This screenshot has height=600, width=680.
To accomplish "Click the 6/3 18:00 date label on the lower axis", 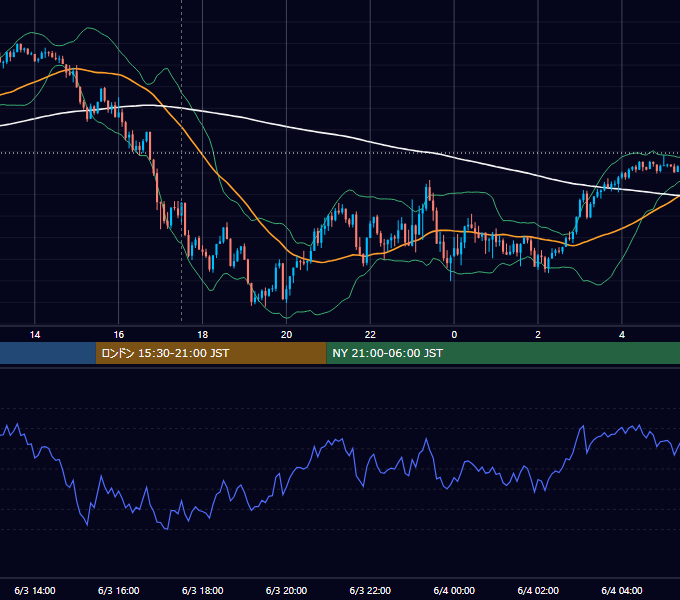I will tap(203, 590).
